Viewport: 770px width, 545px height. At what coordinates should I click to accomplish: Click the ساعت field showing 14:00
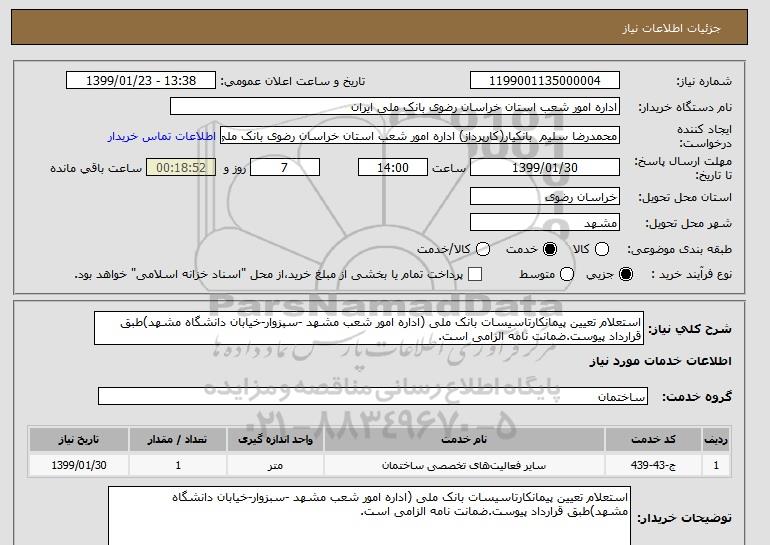click(x=393, y=167)
